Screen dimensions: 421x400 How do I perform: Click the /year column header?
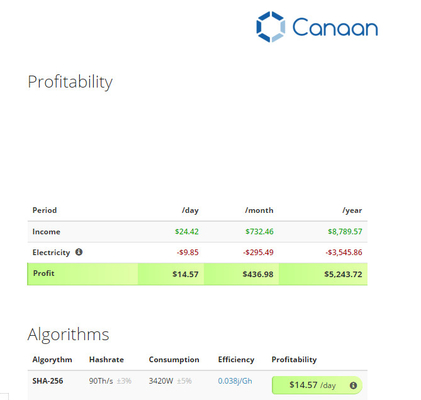(x=352, y=210)
